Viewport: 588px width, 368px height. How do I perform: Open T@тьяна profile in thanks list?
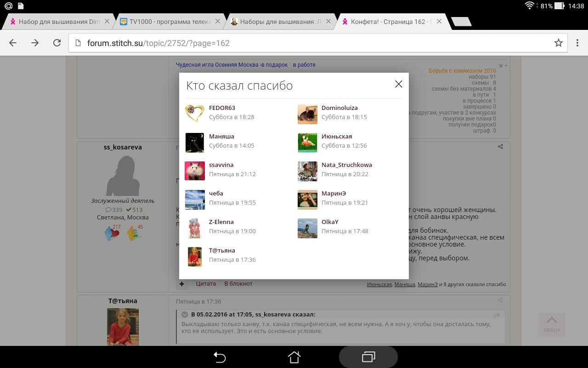coord(222,250)
